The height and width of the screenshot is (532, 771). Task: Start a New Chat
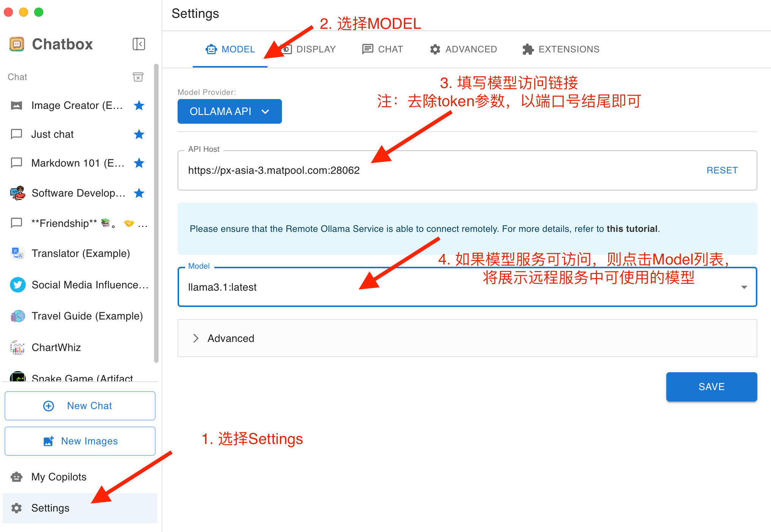coord(80,406)
